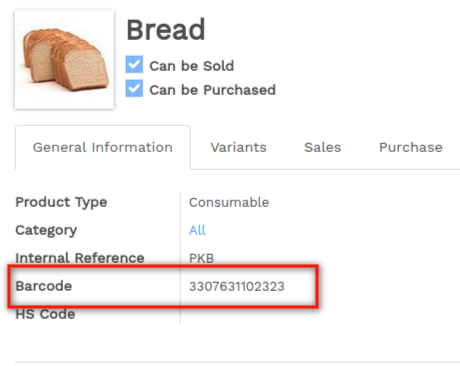Click the Can be Purchased label

[212, 90]
